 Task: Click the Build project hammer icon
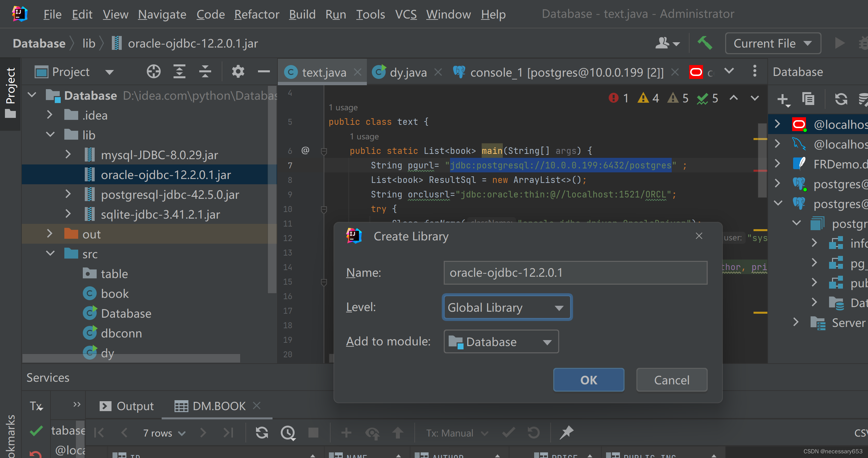pos(705,43)
